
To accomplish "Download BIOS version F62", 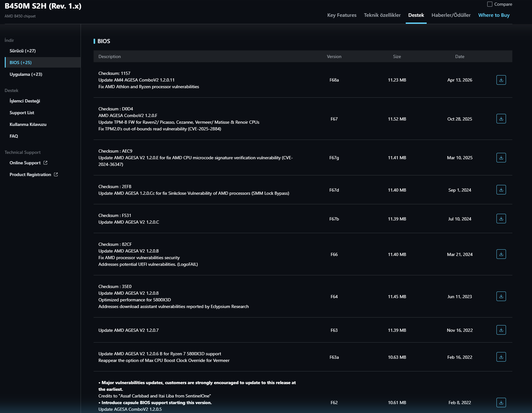I will pos(501,403).
